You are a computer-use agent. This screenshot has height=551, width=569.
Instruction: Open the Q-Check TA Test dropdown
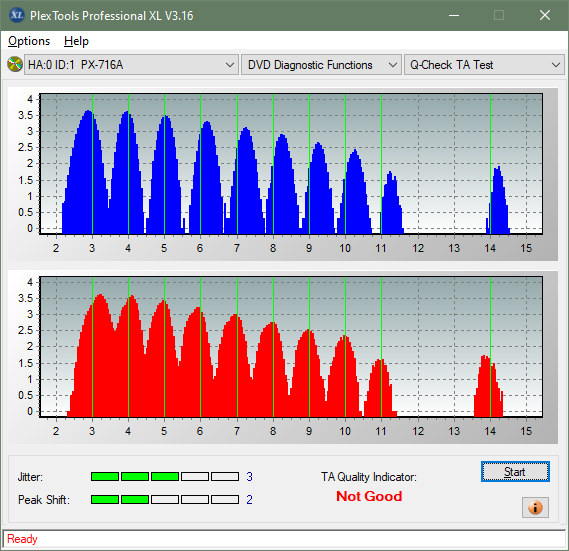pos(484,65)
